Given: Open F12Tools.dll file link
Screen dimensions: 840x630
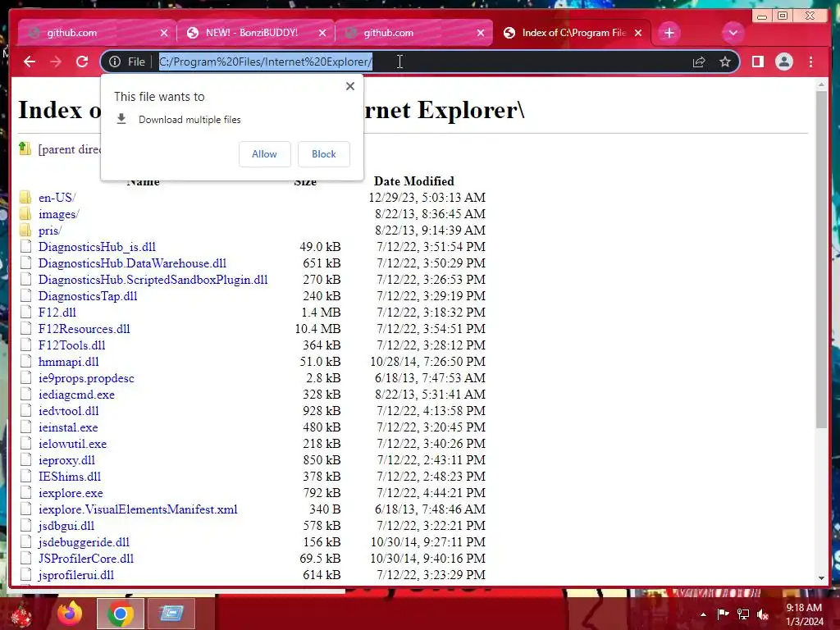Looking at the screenshot, I should coord(72,345).
